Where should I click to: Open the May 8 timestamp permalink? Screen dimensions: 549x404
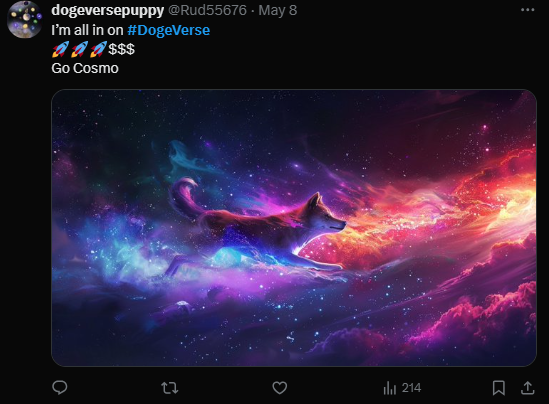(278, 10)
